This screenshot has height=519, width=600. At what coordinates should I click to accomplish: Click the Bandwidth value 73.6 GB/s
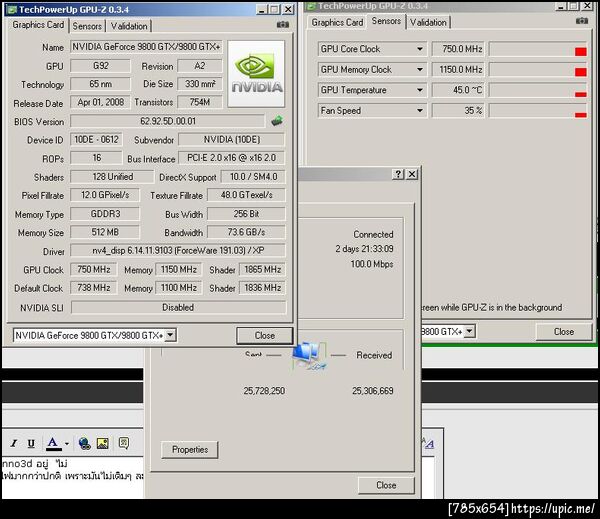click(246, 232)
